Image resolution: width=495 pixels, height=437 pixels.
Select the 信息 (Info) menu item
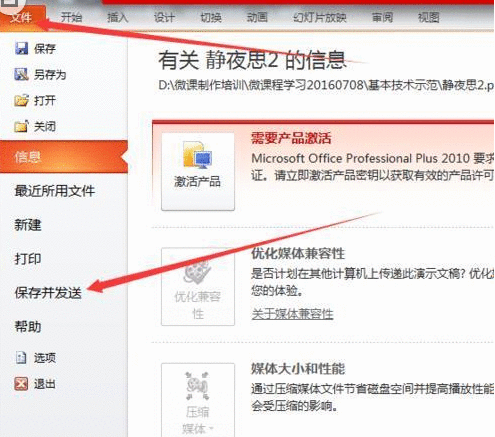[x=64, y=157]
